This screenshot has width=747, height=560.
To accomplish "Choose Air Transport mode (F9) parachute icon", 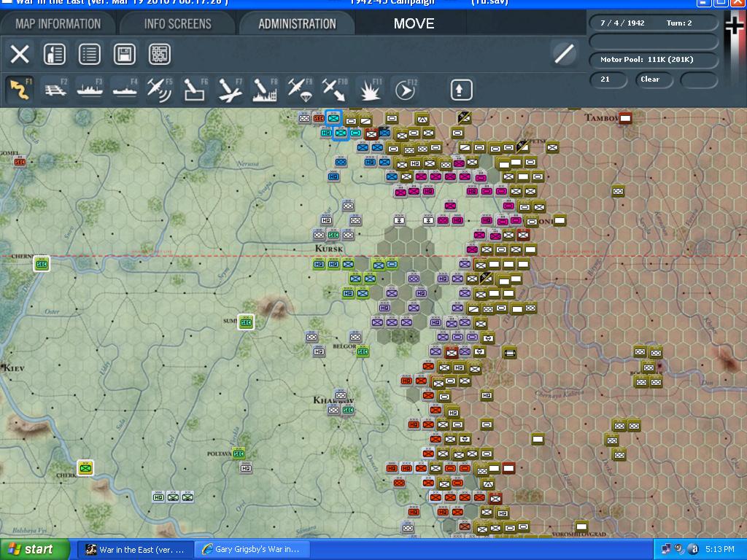I will tap(300, 90).
